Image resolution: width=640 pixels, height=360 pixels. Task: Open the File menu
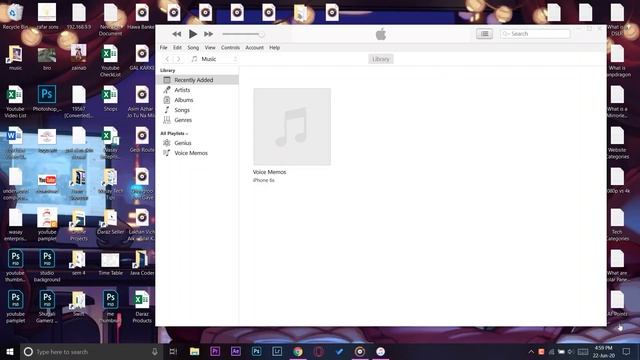(x=164, y=48)
